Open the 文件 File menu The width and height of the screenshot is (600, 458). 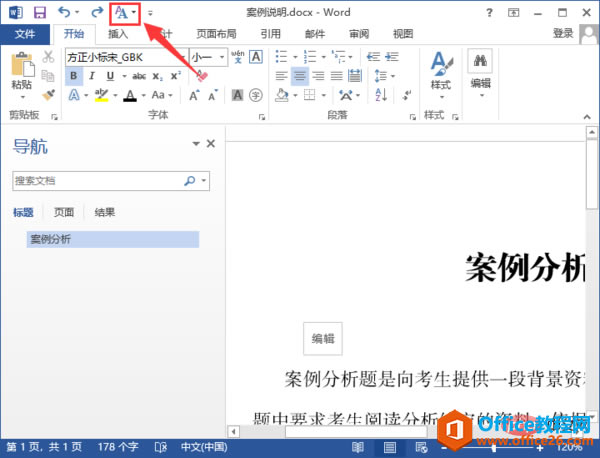(25, 34)
